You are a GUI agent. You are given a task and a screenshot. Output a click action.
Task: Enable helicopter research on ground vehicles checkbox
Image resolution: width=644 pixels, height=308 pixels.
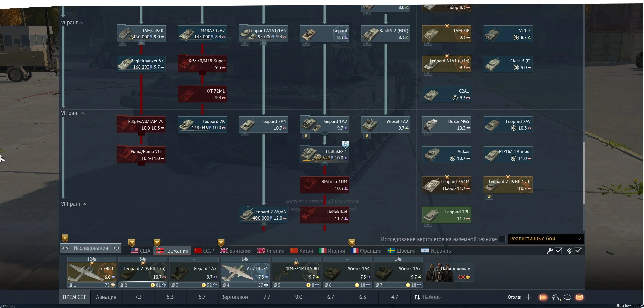coord(502,239)
